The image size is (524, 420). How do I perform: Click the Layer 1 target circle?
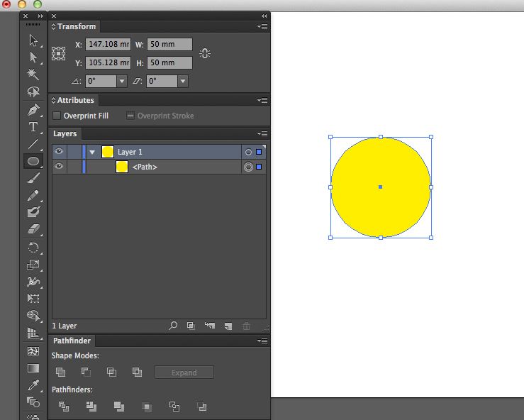point(248,152)
